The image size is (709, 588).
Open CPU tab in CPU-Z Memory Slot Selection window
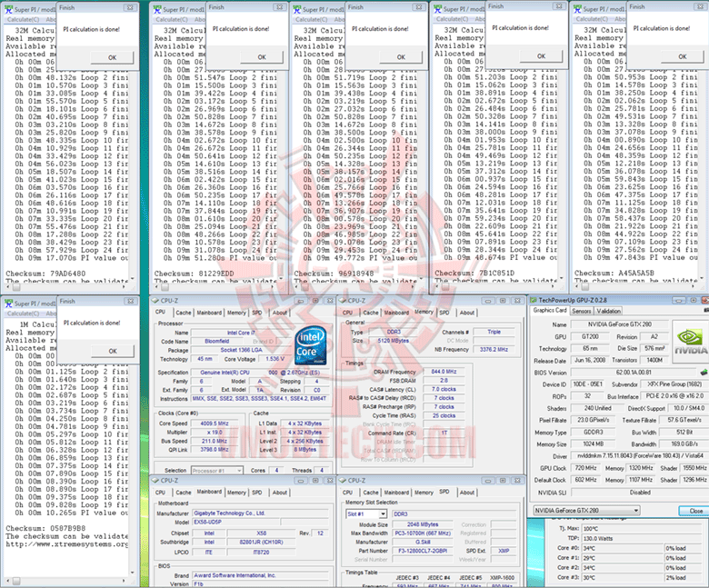(x=347, y=493)
